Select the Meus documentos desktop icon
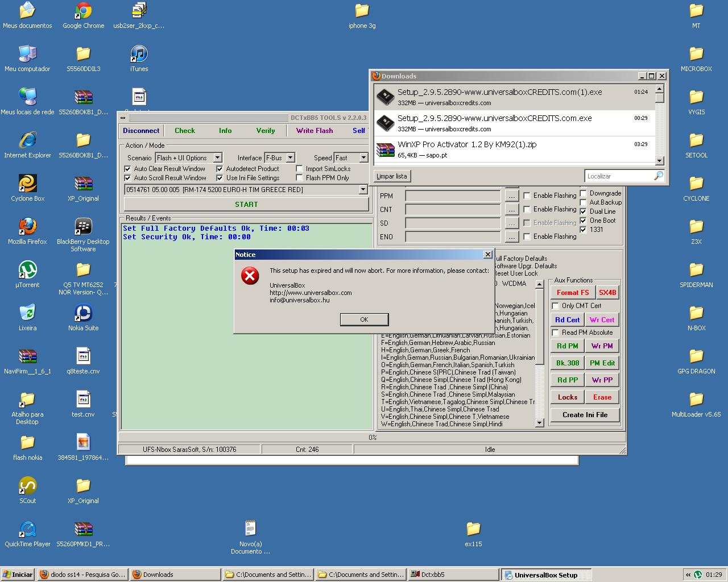This screenshot has height=582, width=728. point(27,15)
